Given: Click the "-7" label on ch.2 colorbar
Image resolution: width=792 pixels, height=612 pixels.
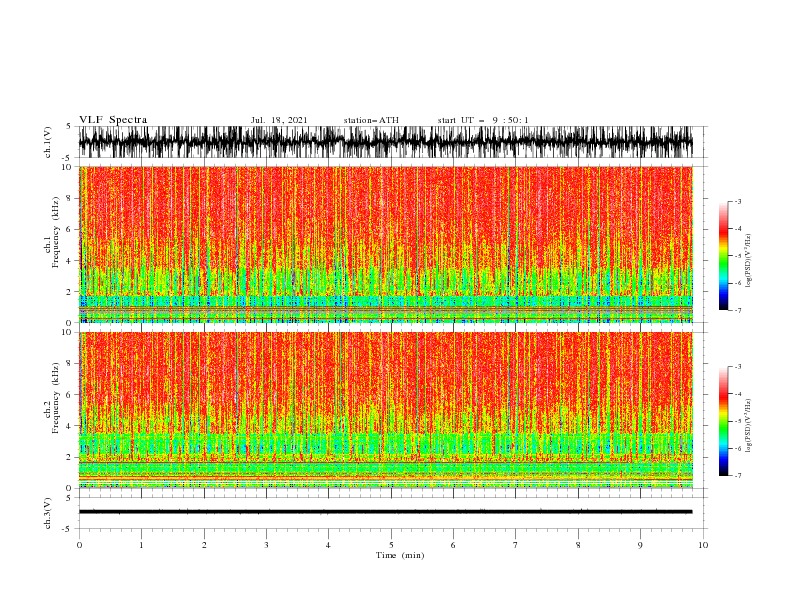Looking at the screenshot, I should pyautogui.click(x=737, y=476).
